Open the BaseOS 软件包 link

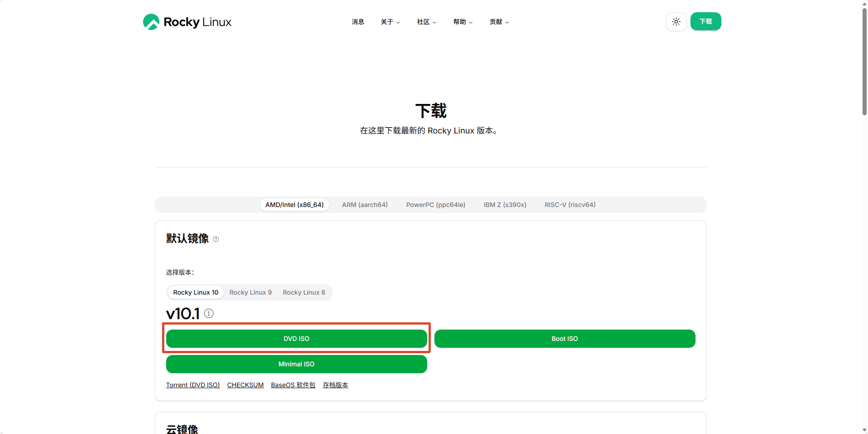(293, 385)
